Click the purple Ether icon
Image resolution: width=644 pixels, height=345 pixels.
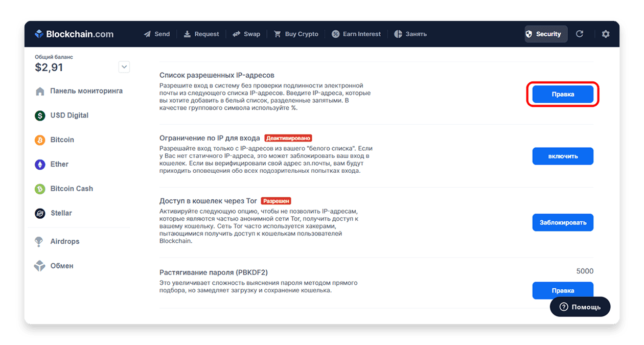(40, 165)
